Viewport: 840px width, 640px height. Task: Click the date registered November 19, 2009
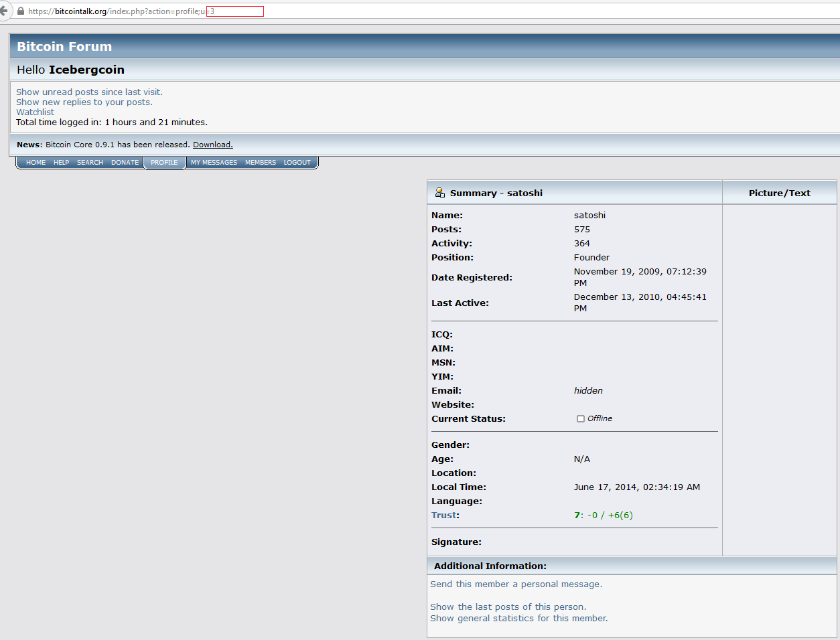pyautogui.click(x=640, y=277)
